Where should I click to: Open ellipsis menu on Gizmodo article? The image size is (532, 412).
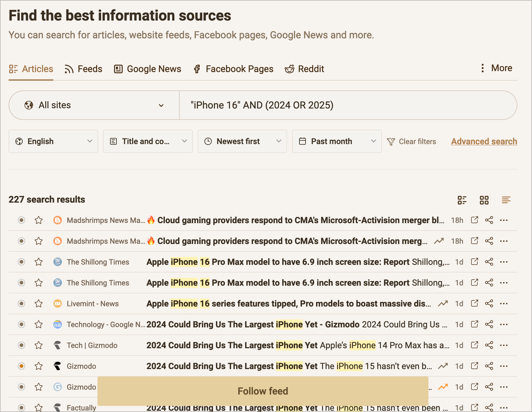pos(504,366)
